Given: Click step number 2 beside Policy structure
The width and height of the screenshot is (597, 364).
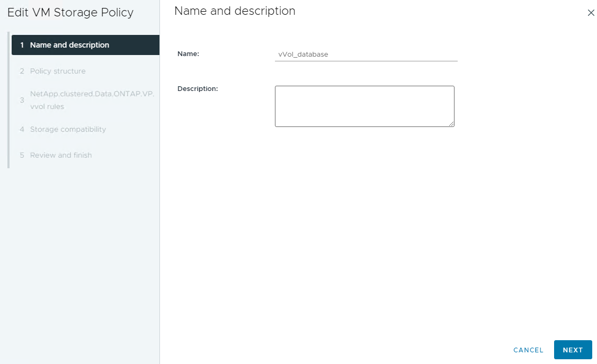Looking at the screenshot, I should (22, 71).
